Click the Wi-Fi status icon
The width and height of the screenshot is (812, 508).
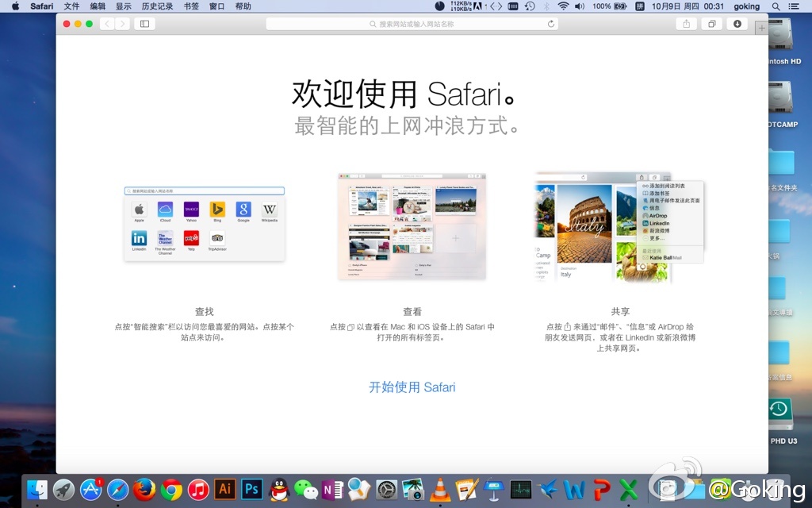(563, 6)
